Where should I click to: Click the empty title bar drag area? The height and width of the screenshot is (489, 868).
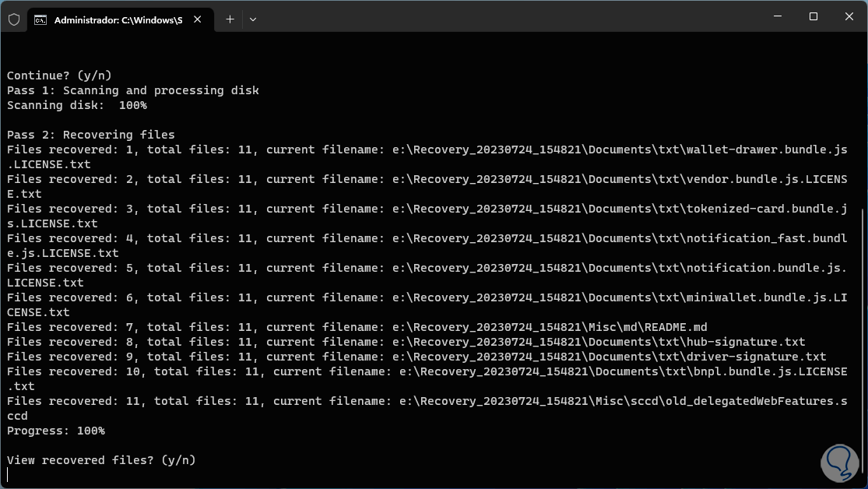[x=506, y=17]
